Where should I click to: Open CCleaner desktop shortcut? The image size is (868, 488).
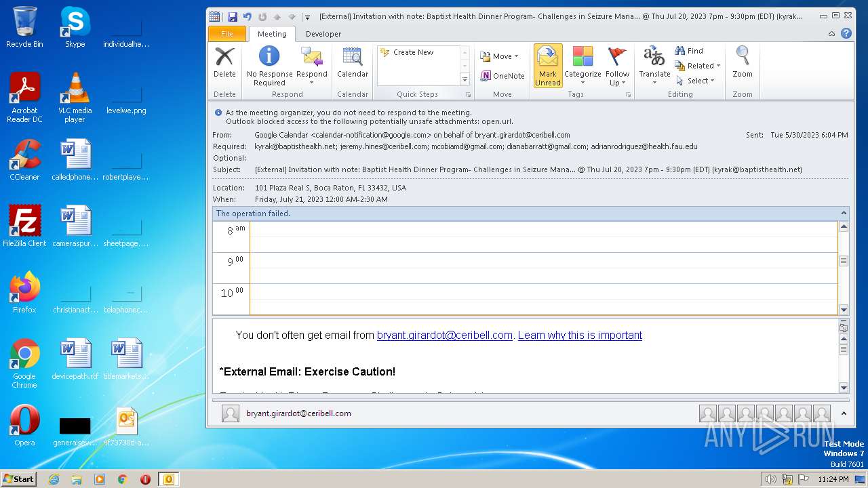click(24, 160)
